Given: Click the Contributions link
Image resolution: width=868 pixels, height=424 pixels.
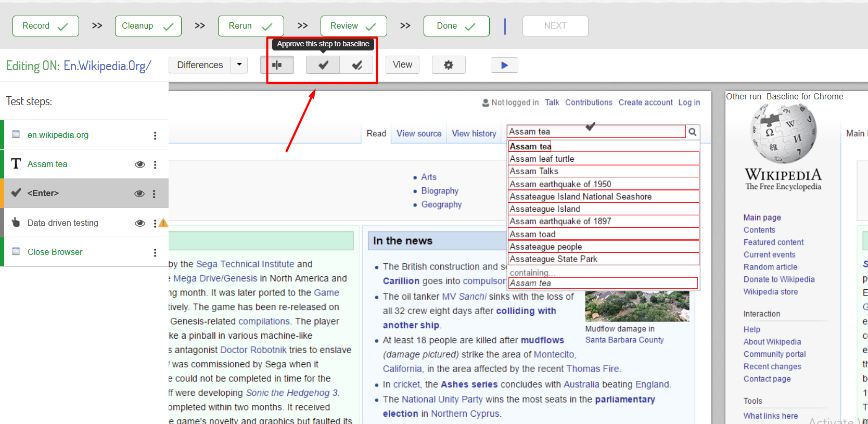Looking at the screenshot, I should coord(589,102).
